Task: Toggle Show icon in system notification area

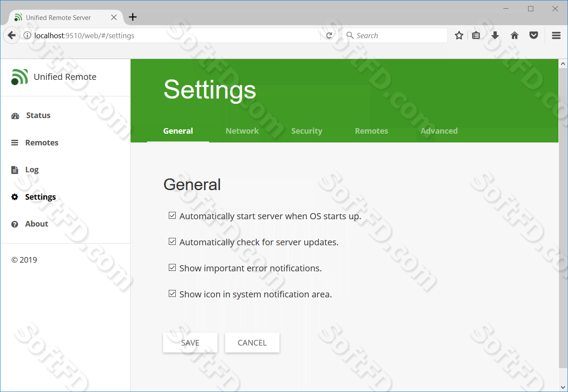Action: [x=172, y=293]
